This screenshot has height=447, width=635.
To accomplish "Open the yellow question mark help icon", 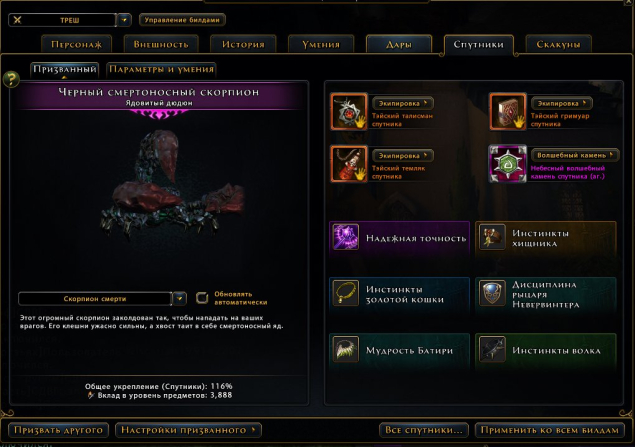I will pos(11,79).
